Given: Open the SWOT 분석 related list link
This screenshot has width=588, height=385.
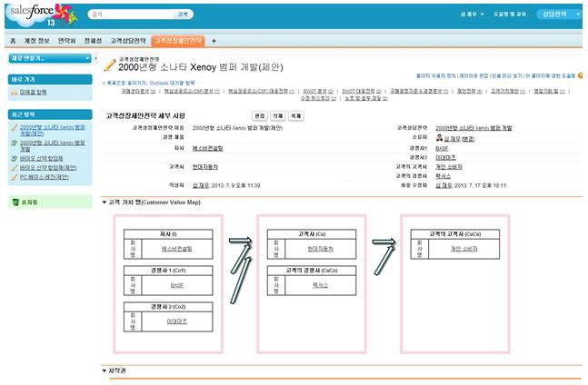Looking at the screenshot, I should 318,92.
